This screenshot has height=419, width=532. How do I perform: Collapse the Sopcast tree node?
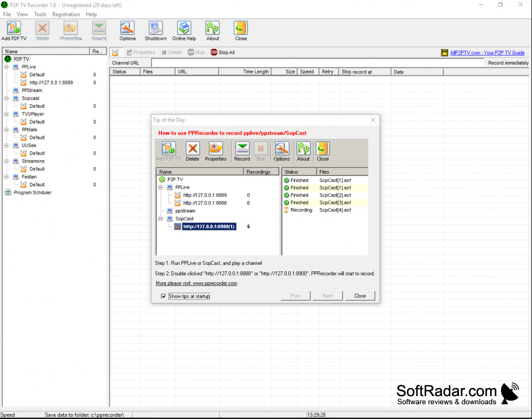coord(6,99)
